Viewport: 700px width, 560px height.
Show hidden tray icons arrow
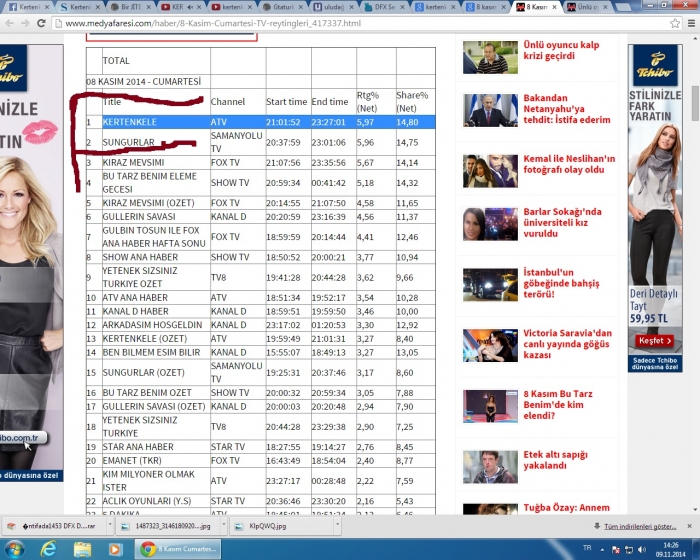click(x=602, y=549)
